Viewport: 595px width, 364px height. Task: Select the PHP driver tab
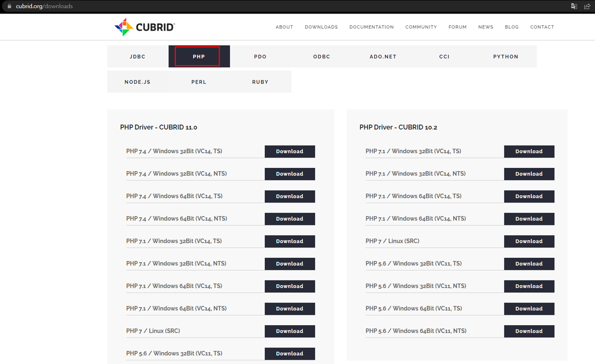click(x=199, y=56)
